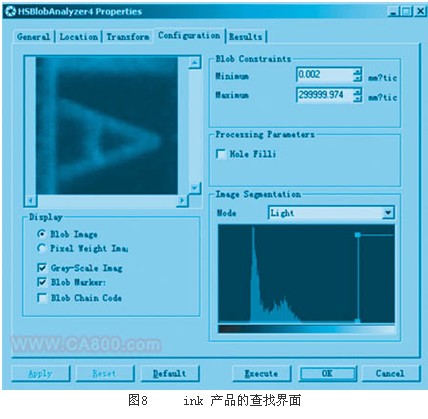Image resolution: width=428 pixels, height=419 pixels.
Task: Enable the Blob Chain Code checkbox
Action: point(42,298)
